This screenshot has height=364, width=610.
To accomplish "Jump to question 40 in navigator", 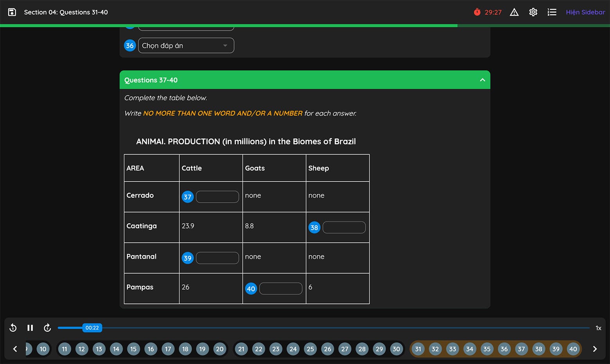I will click(573, 349).
